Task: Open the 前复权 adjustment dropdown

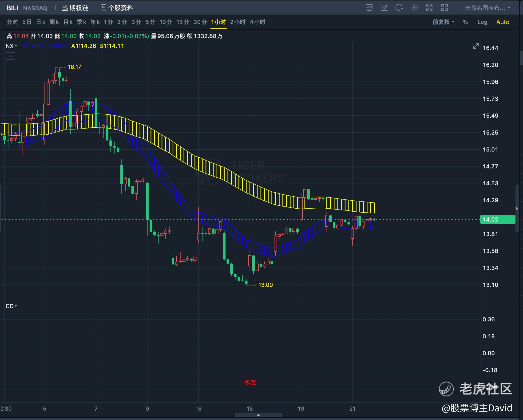Action: point(443,22)
